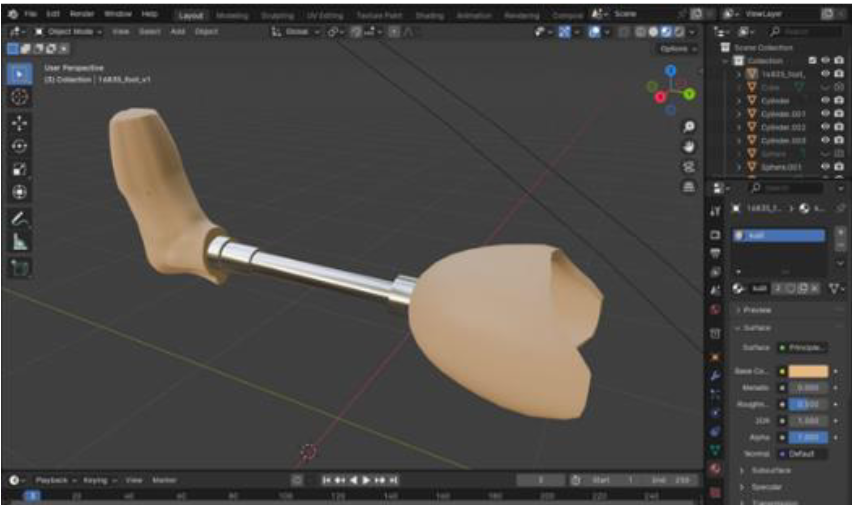Viewport: 852px width, 505px height.
Task: Open the Tool properties tab icon
Action: (715, 211)
